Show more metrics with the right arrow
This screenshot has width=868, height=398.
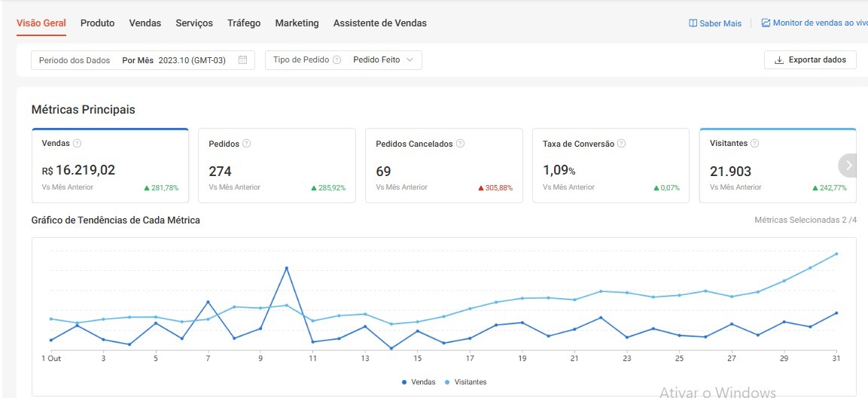[x=848, y=165]
